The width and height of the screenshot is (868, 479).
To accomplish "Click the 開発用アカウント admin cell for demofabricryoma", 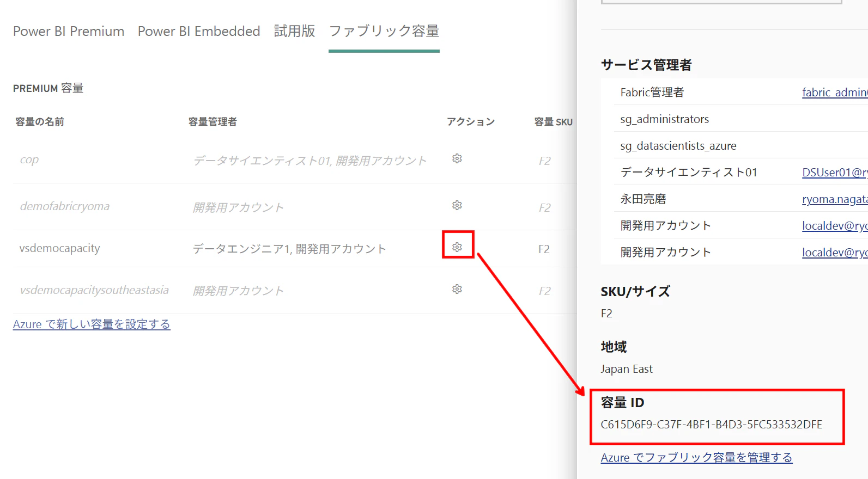I will pos(238,207).
